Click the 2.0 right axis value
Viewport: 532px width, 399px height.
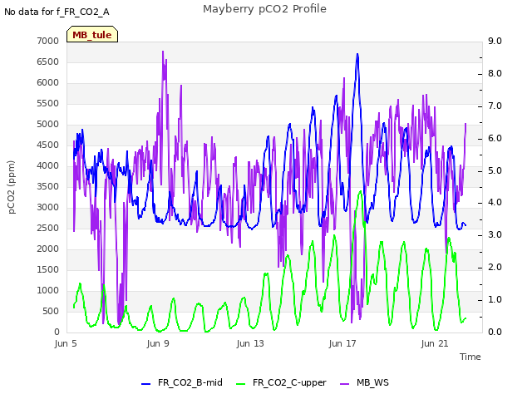(x=495, y=267)
